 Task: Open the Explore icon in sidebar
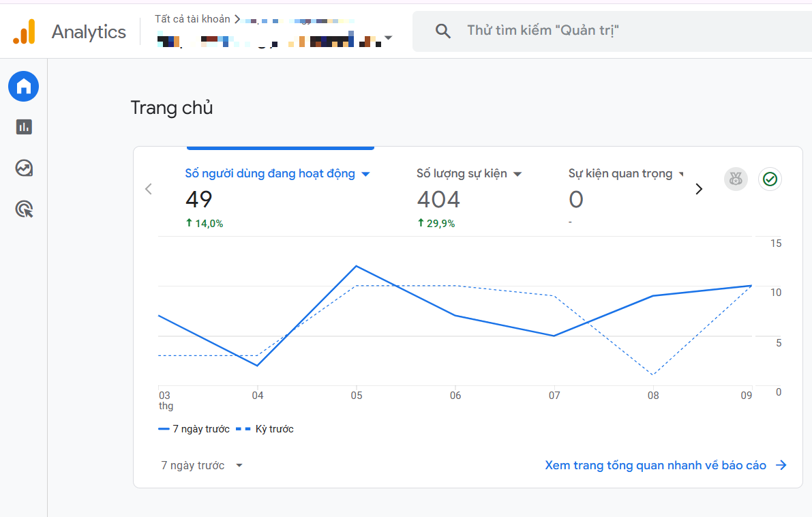coord(24,168)
